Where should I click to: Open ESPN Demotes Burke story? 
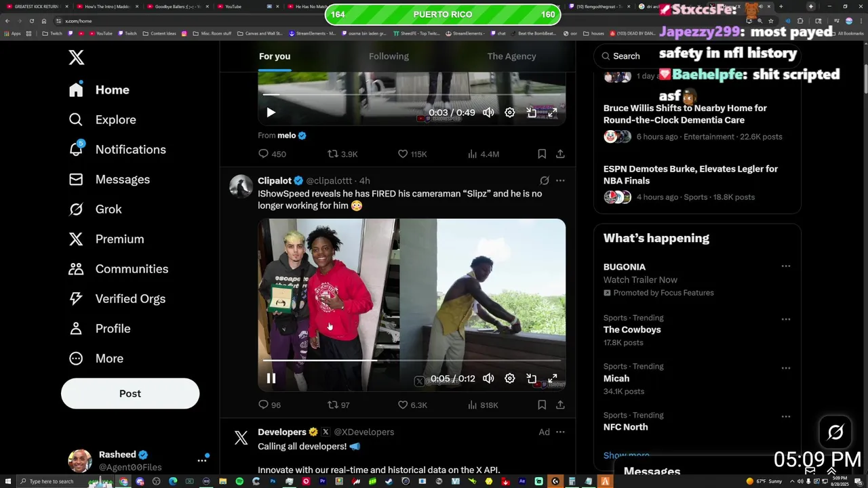(690, 175)
